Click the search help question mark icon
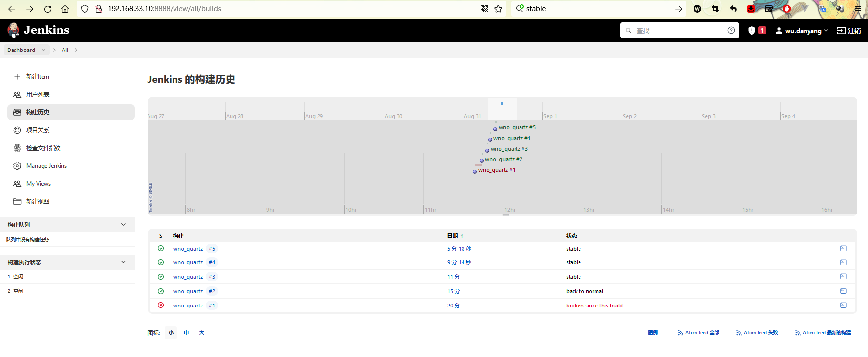The width and height of the screenshot is (868, 357). tap(731, 31)
